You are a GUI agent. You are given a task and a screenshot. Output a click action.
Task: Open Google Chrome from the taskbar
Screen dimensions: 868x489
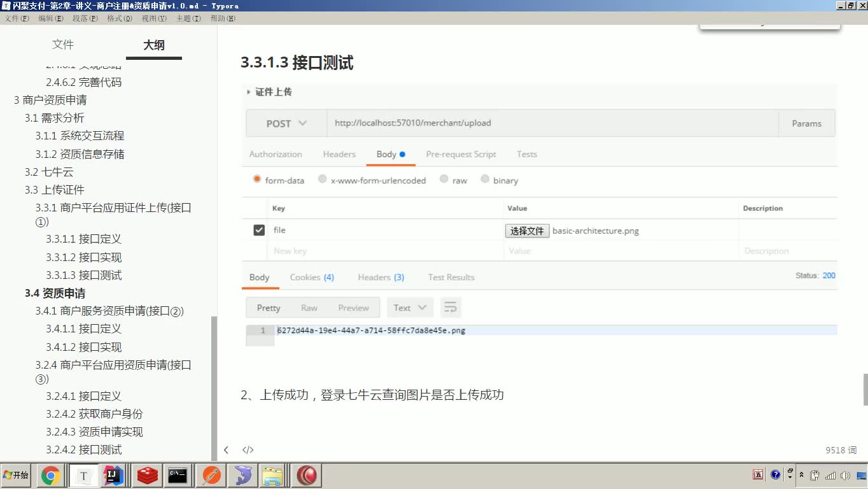[x=51, y=475]
